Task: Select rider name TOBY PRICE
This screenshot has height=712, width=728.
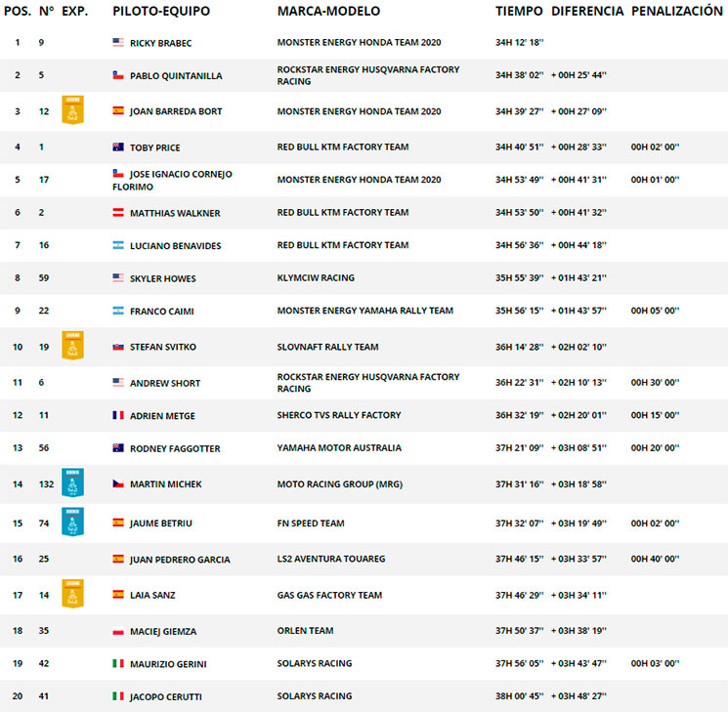Action: coord(155,147)
